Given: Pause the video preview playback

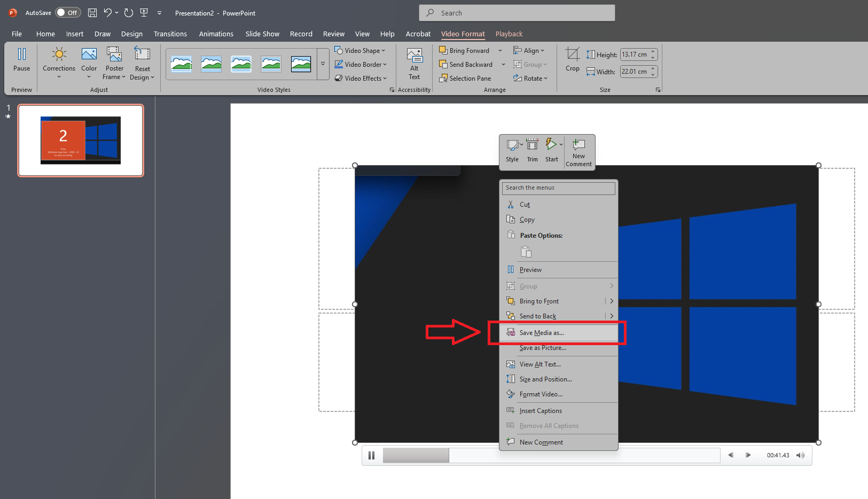Looking at the screenshot, I should (372, 455).
